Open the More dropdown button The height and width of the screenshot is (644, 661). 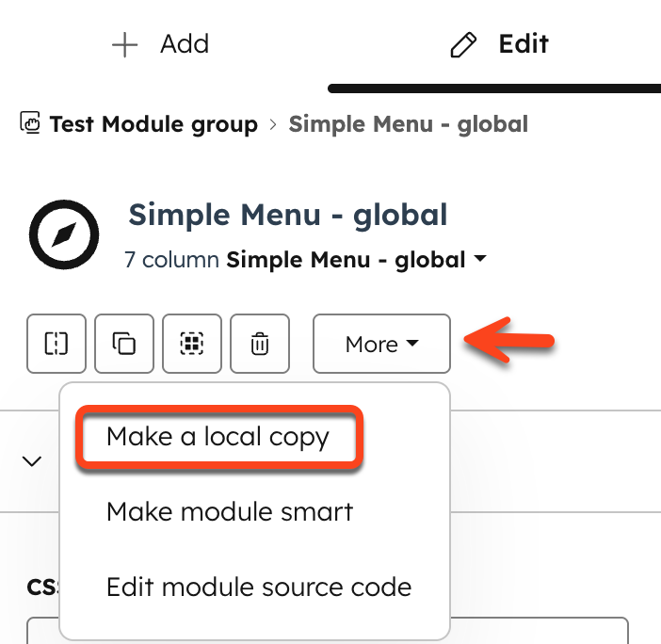[x=381, y=344]
